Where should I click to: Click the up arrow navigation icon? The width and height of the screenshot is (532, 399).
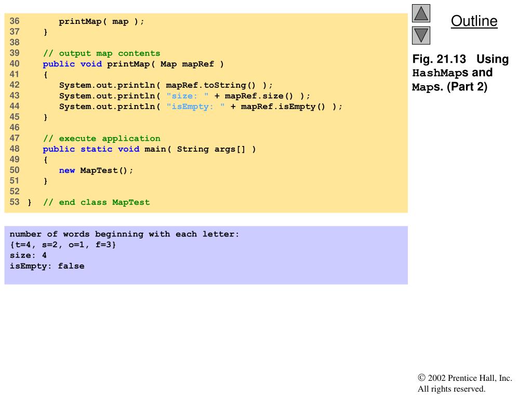[x=421, y=13]
